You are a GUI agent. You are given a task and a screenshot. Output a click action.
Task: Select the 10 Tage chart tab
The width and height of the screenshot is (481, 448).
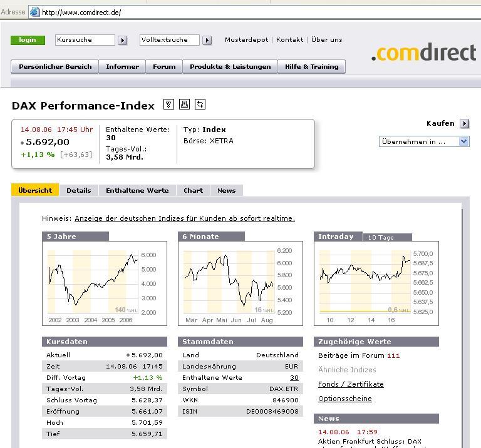pyautogui.click(x=387, y=238)
